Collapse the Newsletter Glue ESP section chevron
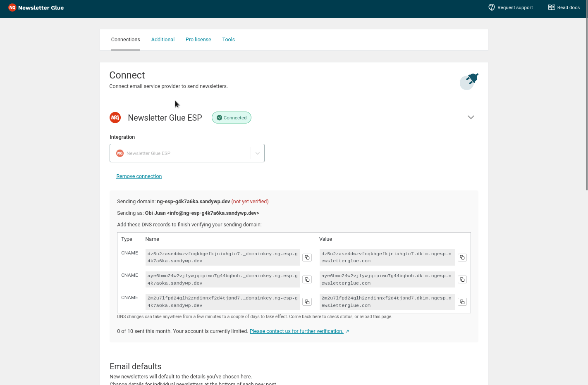This screenshot has width=588, height=385. (471, 117)
